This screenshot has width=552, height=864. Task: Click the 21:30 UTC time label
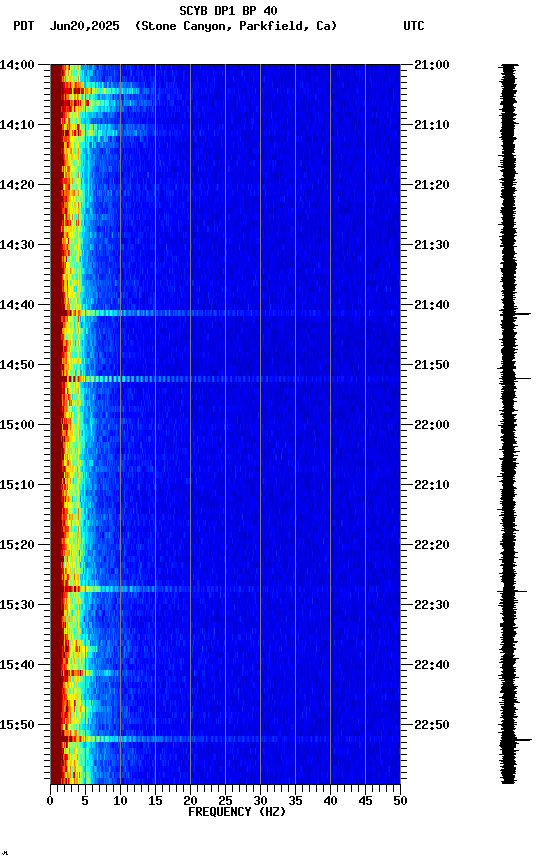click(x=432, y=245)
